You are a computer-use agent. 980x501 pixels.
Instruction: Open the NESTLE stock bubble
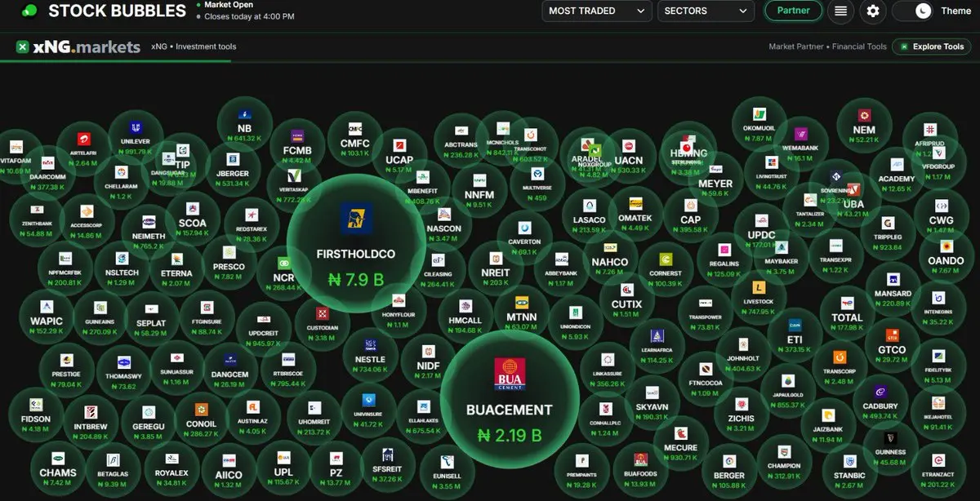pos(370,355)
